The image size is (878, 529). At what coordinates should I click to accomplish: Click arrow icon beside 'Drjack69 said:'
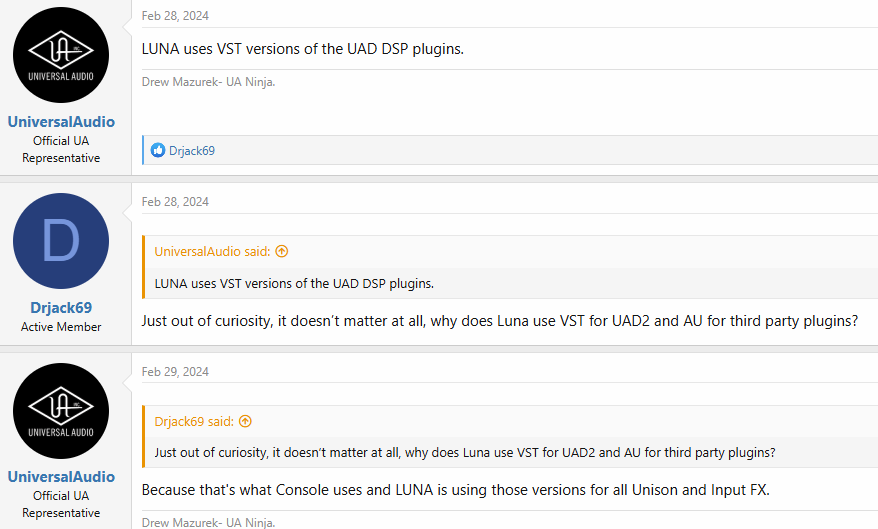[245, 422]
